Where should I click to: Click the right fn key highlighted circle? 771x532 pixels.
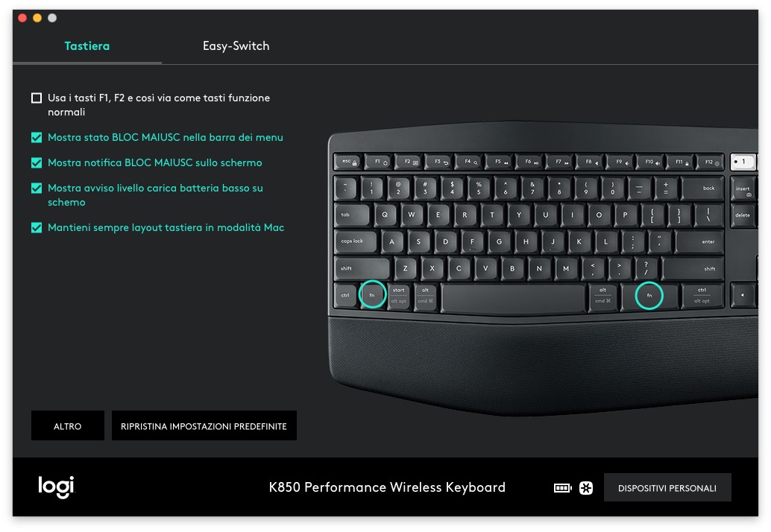[649, 295]
